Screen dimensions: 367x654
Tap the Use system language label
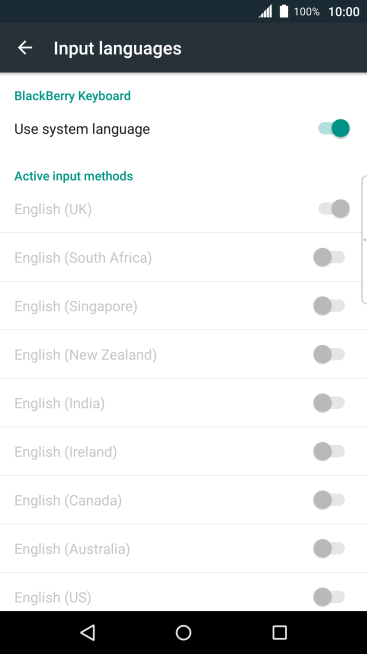82,129
